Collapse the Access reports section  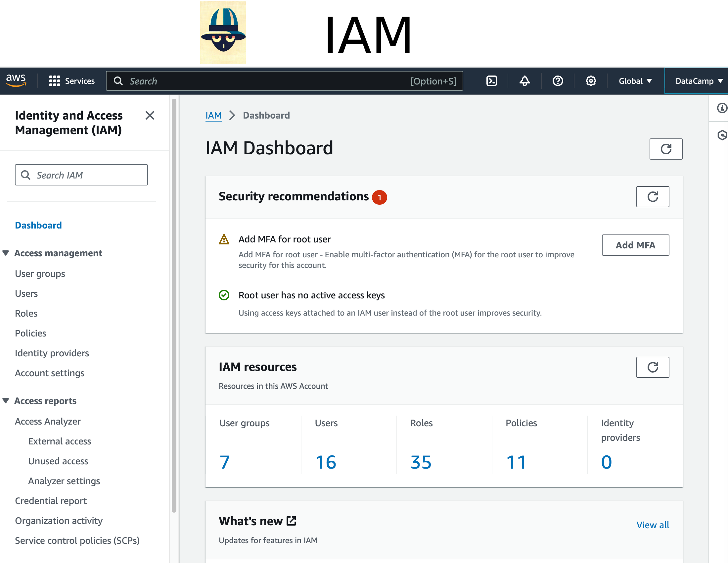pos(6,401)
